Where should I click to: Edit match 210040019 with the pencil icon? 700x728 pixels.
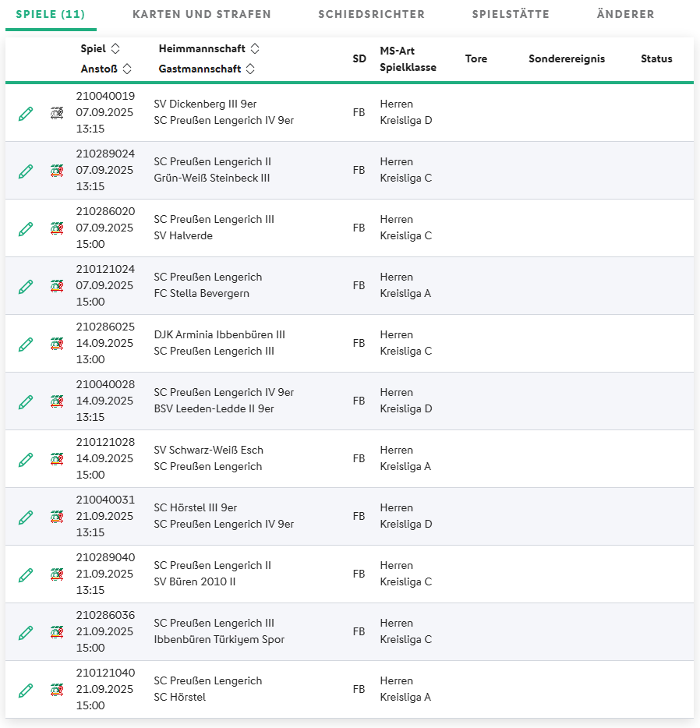point(26,114)
